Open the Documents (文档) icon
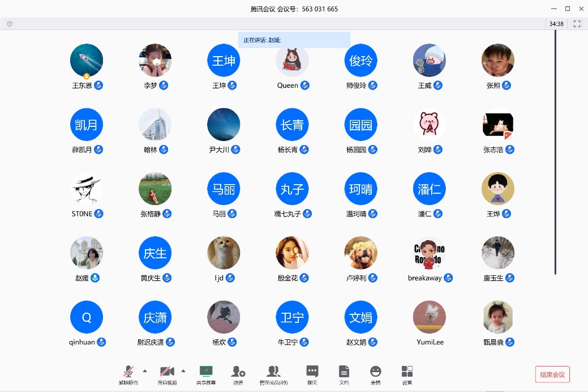This screenshot has height=392, width=588. [x=344, y=375]
